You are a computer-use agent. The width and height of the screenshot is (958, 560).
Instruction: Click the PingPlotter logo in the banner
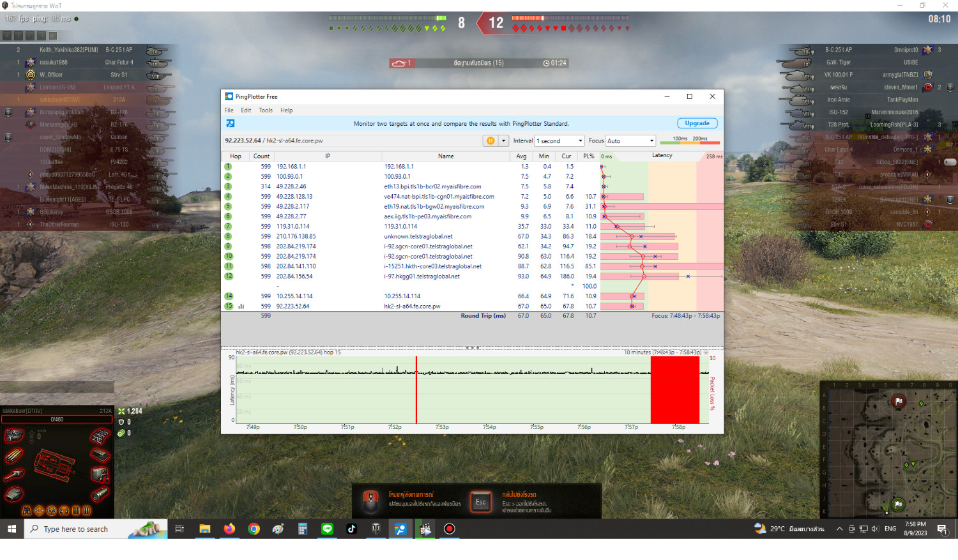230,123
